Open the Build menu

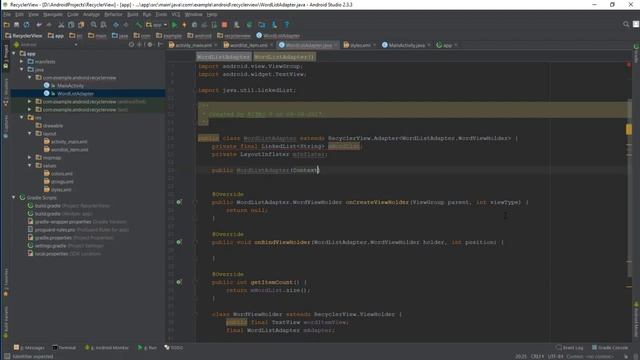(133, 14)
